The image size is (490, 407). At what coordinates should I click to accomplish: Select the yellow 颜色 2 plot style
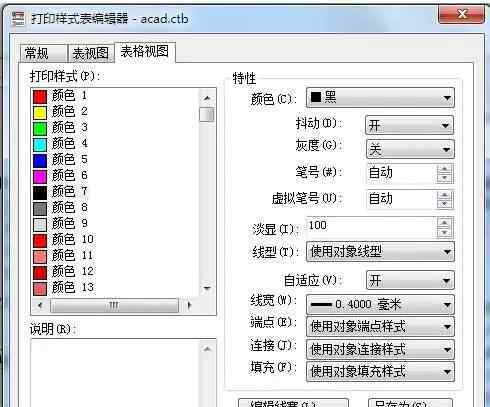coord(61,112)
